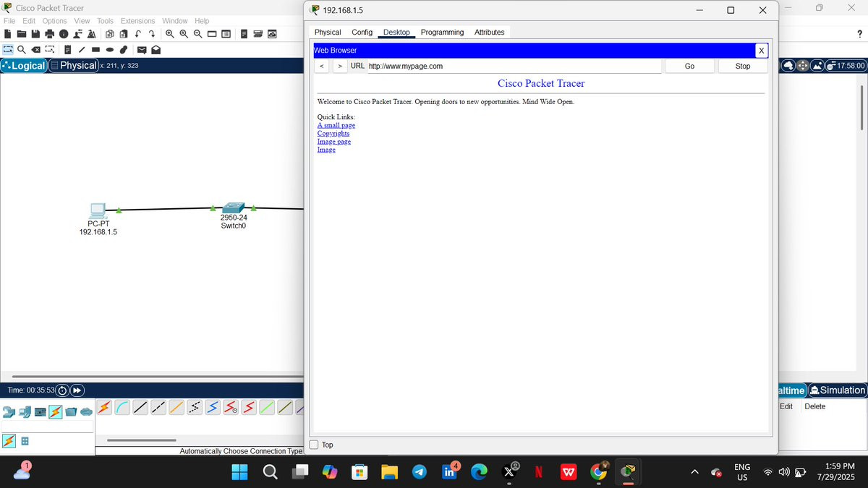
Task: Select the Delete tool icon
Action: 35,49
